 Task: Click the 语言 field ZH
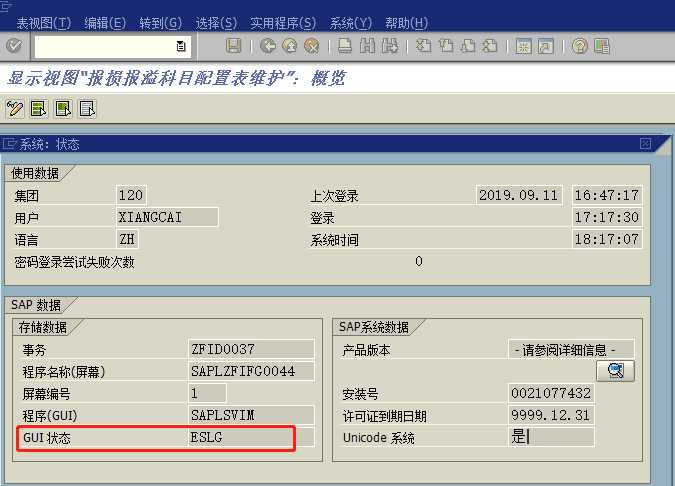pyautogui.click(x=127, y=239)
